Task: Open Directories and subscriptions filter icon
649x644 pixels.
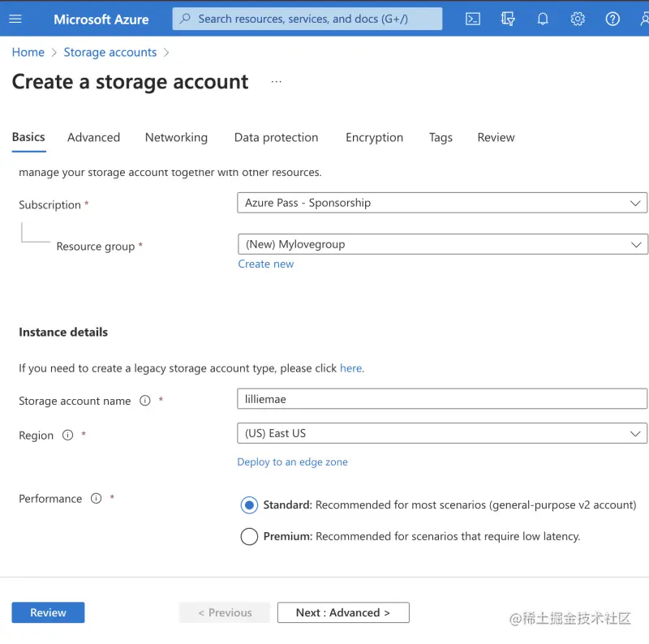Action: pos(508,19)
